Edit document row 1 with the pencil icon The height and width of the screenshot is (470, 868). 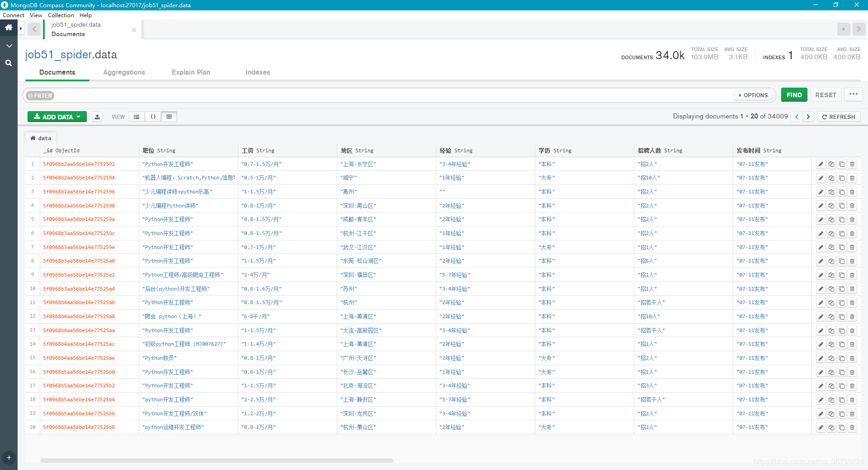(821, 164)
